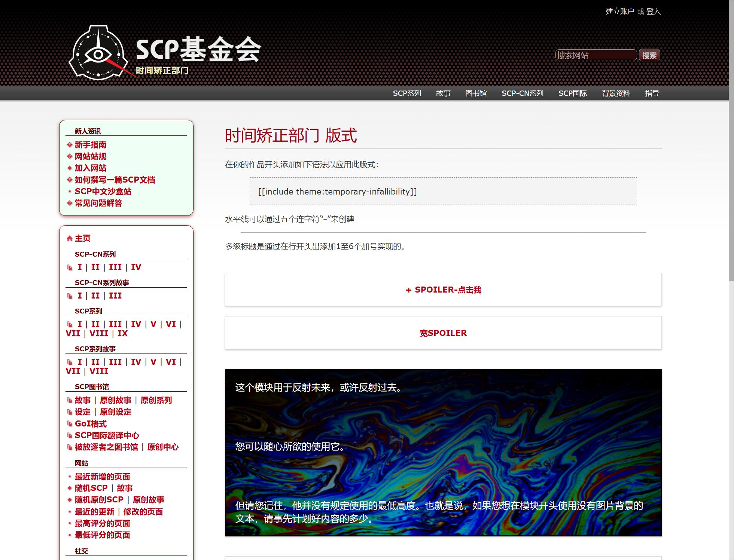The height and width of the screenshot is (560, 734).
Task: Click the icon beside SCP国际翻译中心
Action: pyautogui.click(x=70, y=435)
